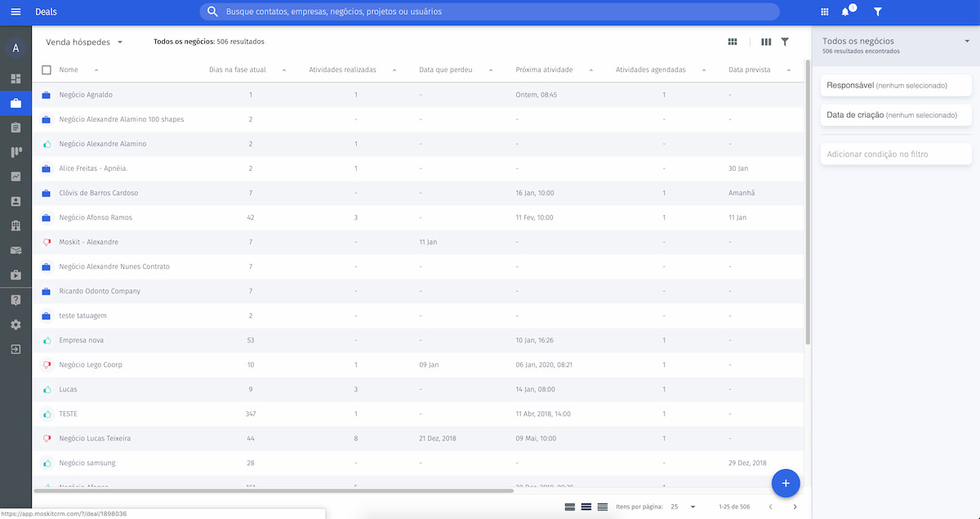Open the Negócio samsung deal
Image resolution: width=980 pixels, height=519 pixels.
(x=87, y=463)
